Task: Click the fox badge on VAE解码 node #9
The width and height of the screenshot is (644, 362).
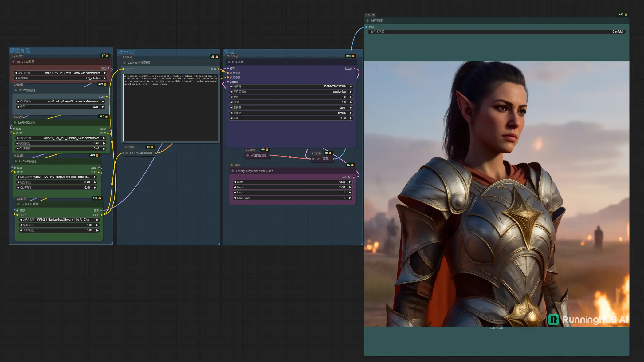Action: (330, 153)
